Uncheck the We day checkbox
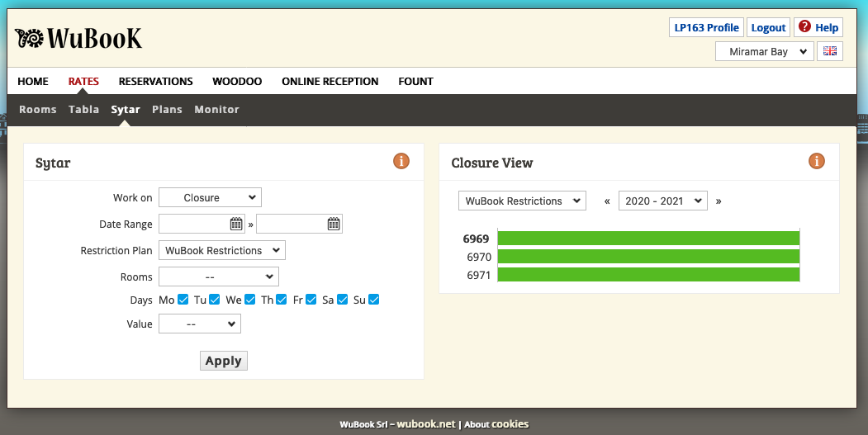The image size is (868, 435). click(249, 300)
